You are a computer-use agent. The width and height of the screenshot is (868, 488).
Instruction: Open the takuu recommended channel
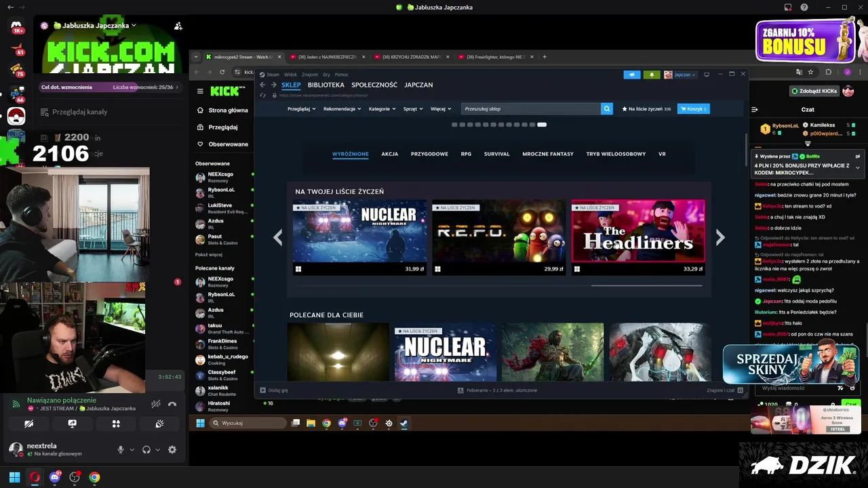pyautogui.click(x=224, y=329)
